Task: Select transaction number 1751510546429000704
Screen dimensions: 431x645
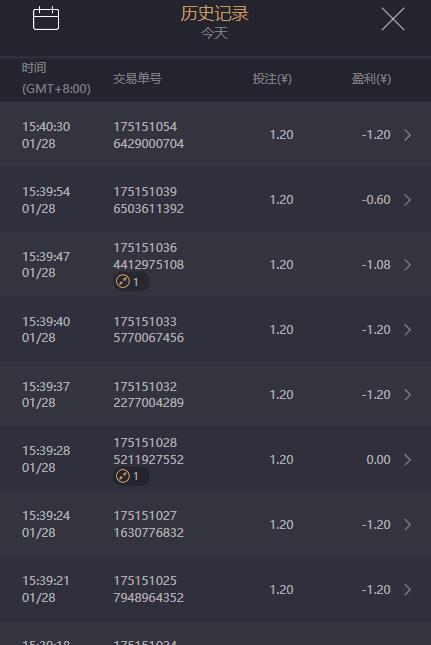Action: coord(148,135)
